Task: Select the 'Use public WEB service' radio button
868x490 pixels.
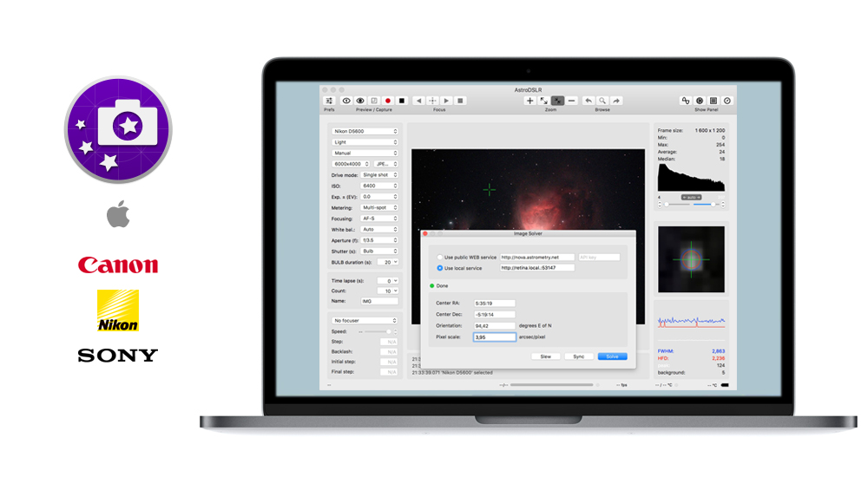Action: pos(440,258)
